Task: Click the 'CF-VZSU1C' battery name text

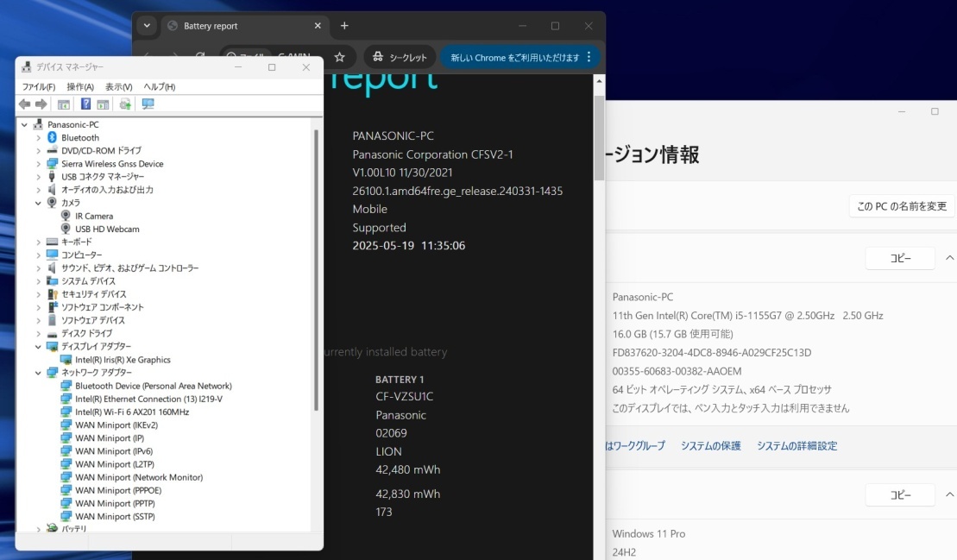Action: pos(404,397)
